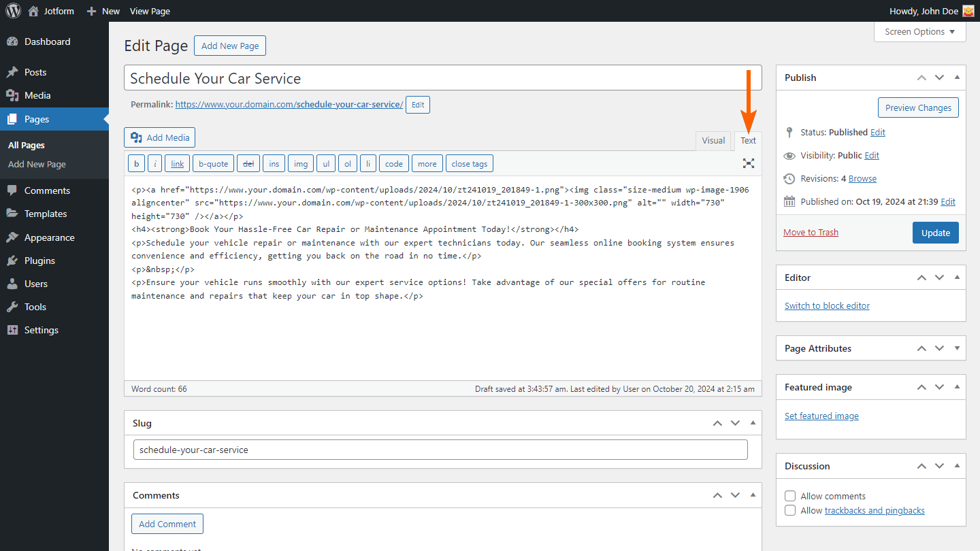Expand Screen Options dropdown
Screen dimensions: 980x551
919,31
